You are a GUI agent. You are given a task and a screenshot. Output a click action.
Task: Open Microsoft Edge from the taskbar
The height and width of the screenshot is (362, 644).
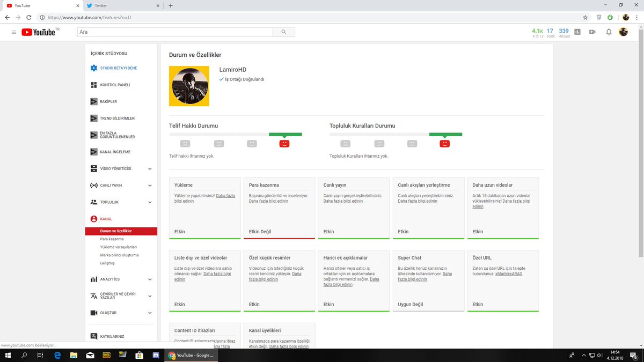tap(57, 355)
